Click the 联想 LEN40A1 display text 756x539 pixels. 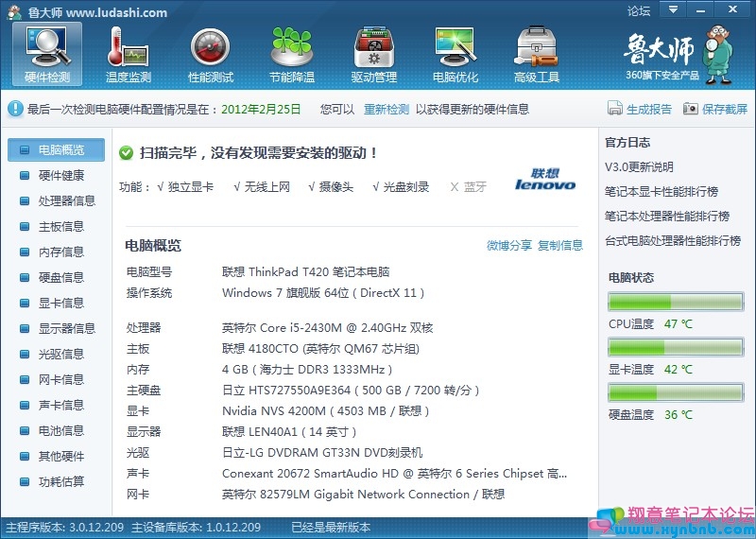coord(289,432)
